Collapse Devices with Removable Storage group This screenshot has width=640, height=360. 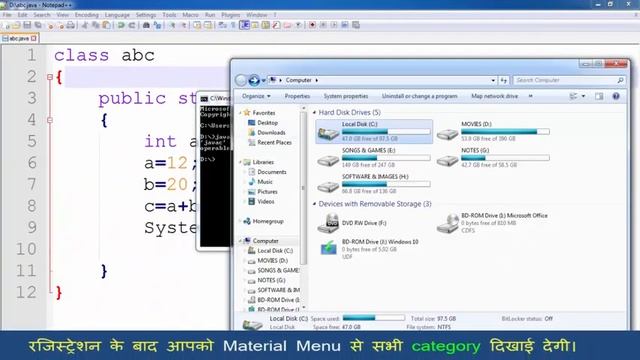[314, 204]
